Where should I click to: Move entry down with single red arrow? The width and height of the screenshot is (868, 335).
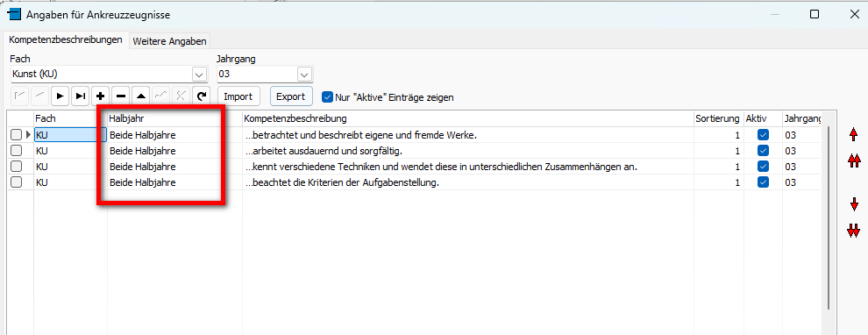[854, 203]
